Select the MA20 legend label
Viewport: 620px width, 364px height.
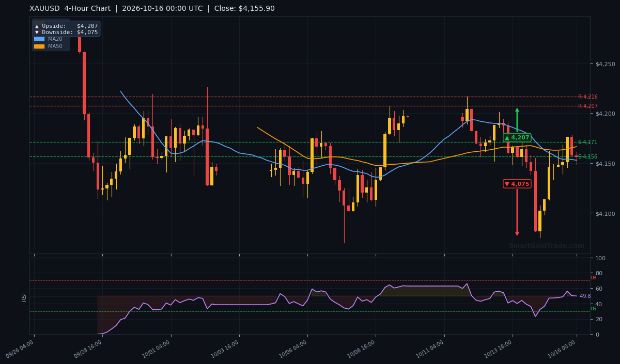pos(55,39)
